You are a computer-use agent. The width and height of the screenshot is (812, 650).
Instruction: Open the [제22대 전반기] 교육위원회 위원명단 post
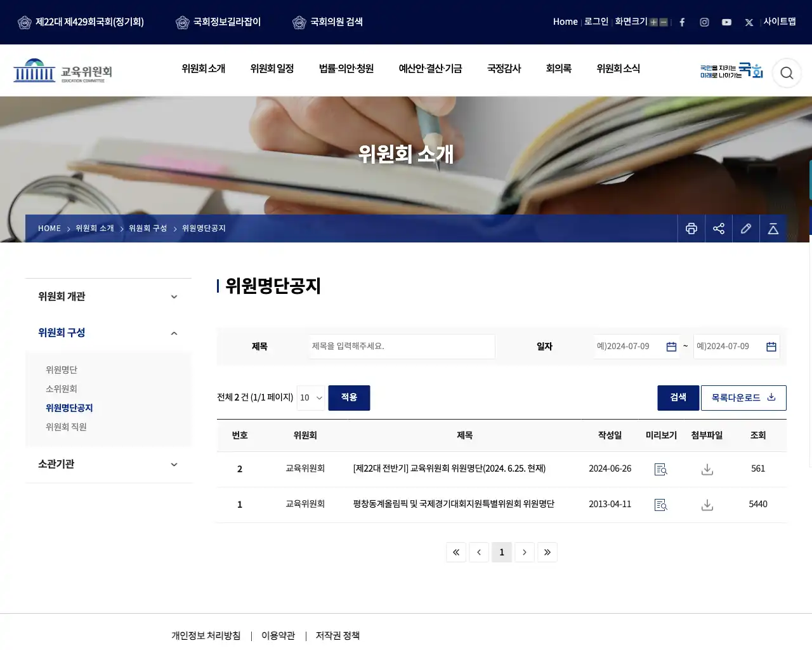coord(449,468)
